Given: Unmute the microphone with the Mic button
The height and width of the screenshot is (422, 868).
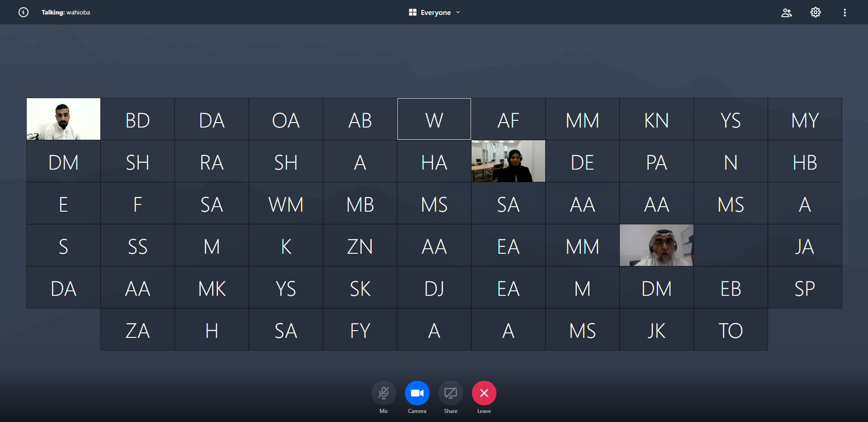Looking at the screenshot, I should coord(383,393).
